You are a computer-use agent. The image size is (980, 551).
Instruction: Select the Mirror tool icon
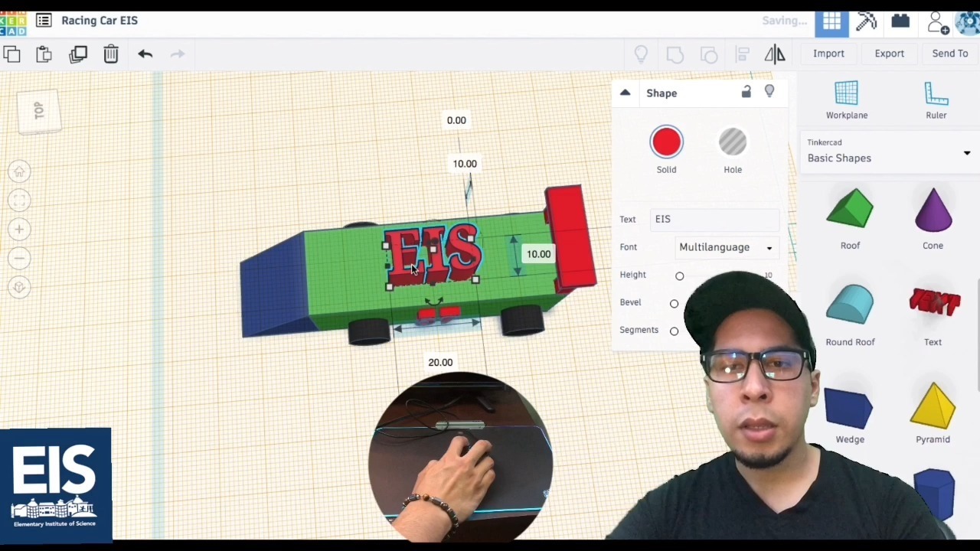(775, 54)
